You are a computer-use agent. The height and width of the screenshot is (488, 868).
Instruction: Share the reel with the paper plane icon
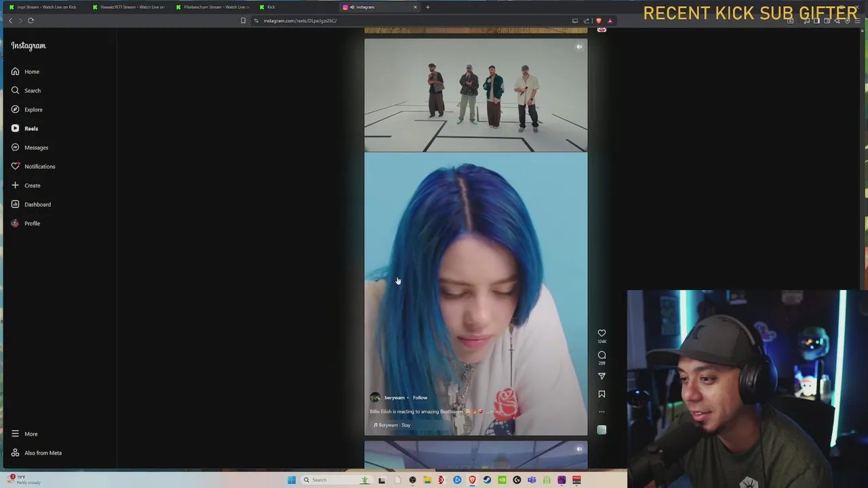pos(601,376)
